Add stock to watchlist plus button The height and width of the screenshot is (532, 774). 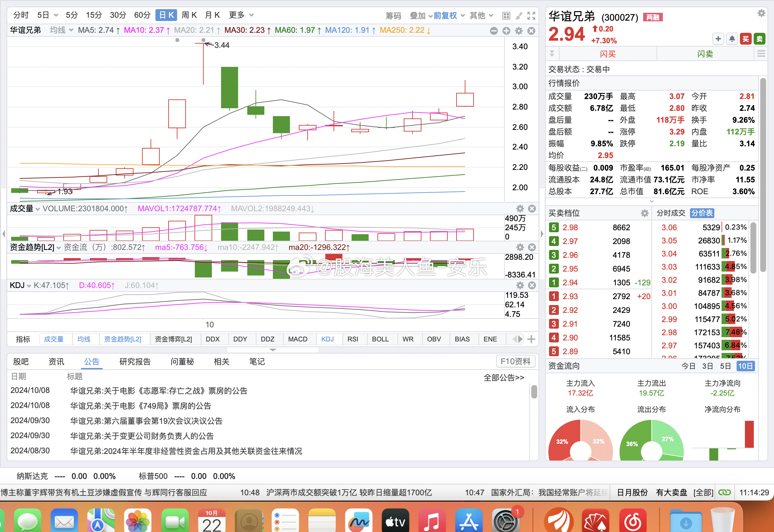pos(718,39)
